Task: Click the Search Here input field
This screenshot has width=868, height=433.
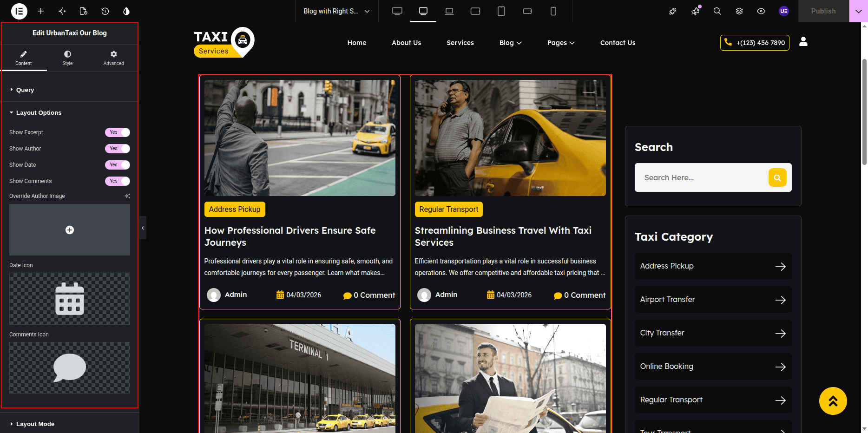Action: 702,177
